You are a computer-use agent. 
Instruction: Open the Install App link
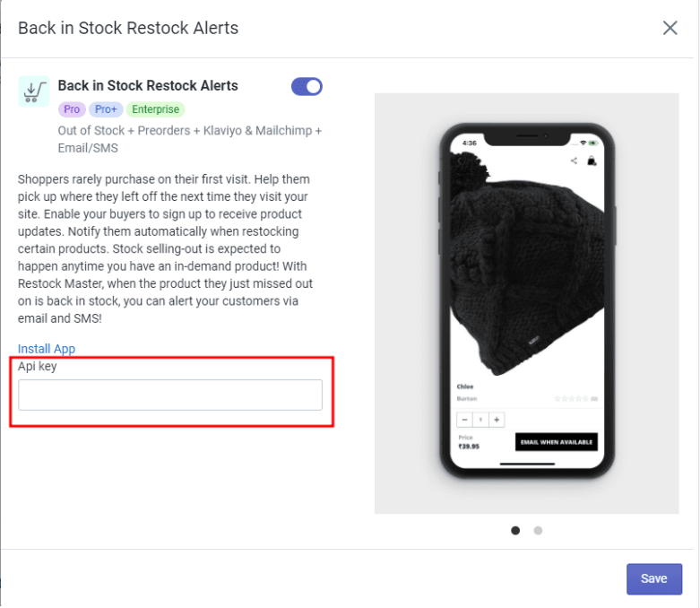point(47,349)
